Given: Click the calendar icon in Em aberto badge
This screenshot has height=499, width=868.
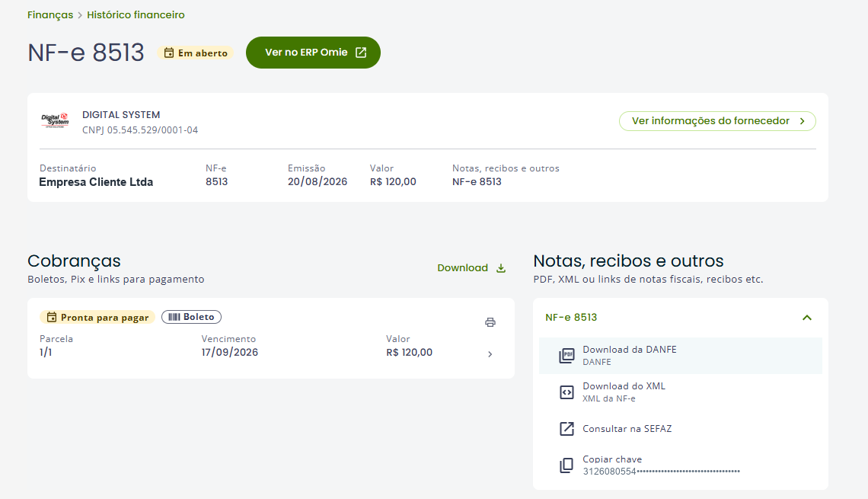Looking at the screenshot, I should click(x=169, y=53).
